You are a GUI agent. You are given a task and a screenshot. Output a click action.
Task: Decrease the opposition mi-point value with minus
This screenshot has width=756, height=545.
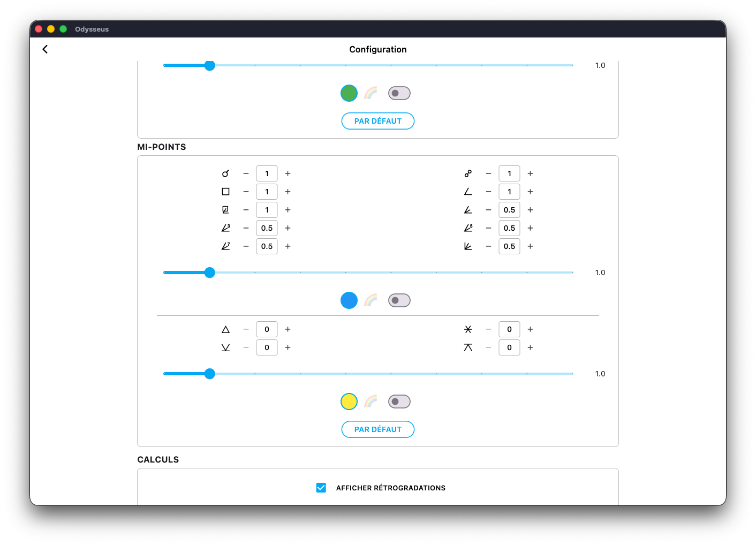pyautogui.click(x=488, y=173)
